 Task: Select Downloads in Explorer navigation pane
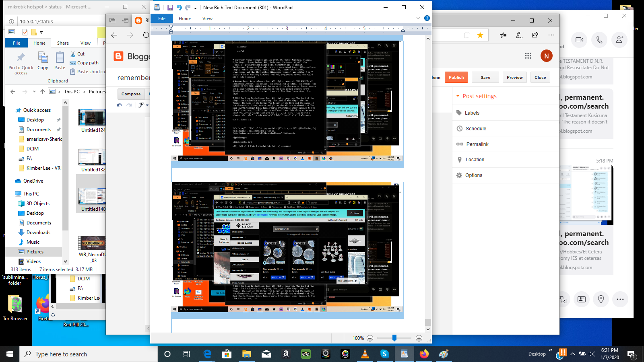[x=38, y=232]
